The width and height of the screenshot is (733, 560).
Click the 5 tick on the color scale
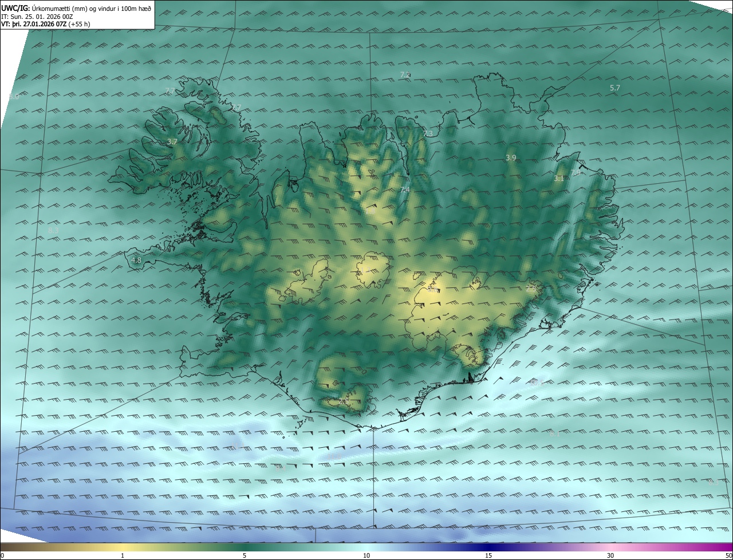pyautogui.click(x=245, y=555)
